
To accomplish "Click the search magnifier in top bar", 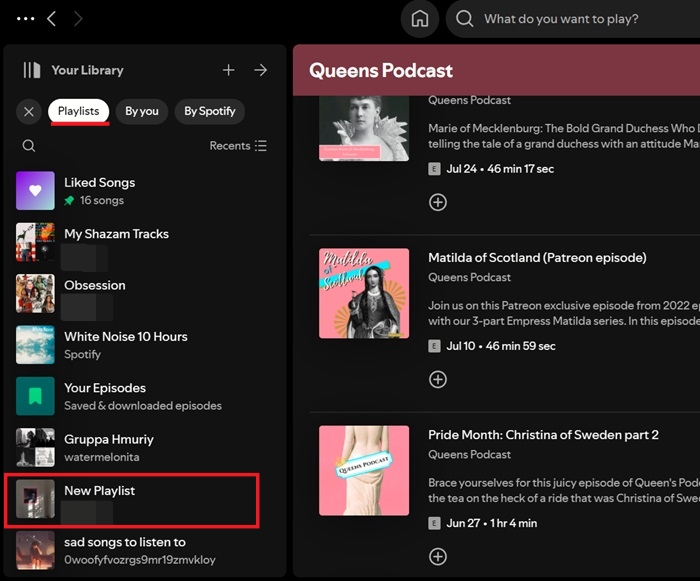I will 464,19.
